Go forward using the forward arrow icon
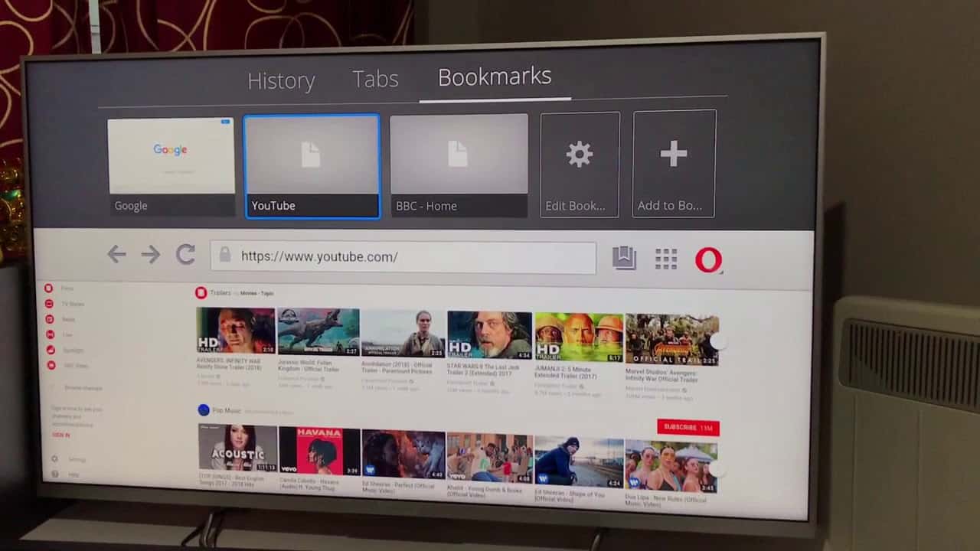 (150, 254)
